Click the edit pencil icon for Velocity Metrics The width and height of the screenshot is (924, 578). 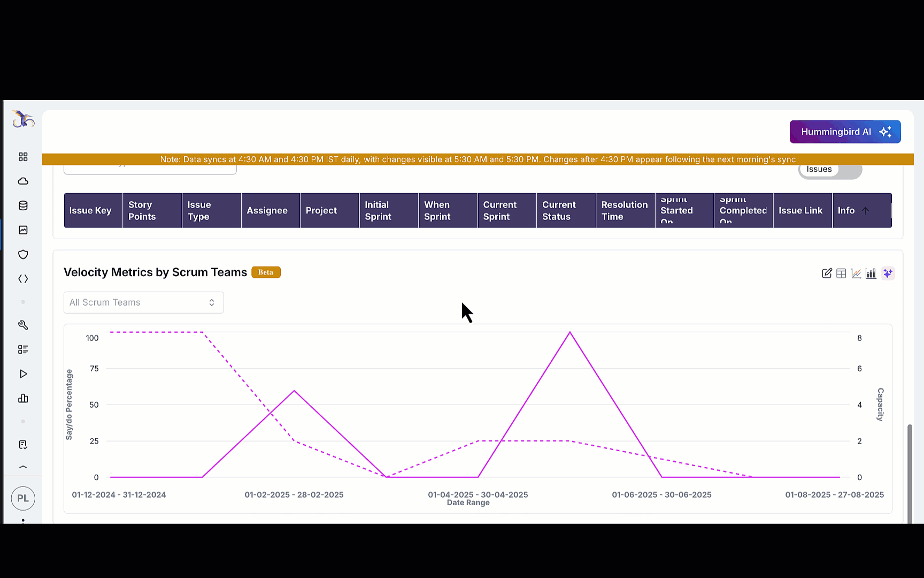tap(827, 273)
